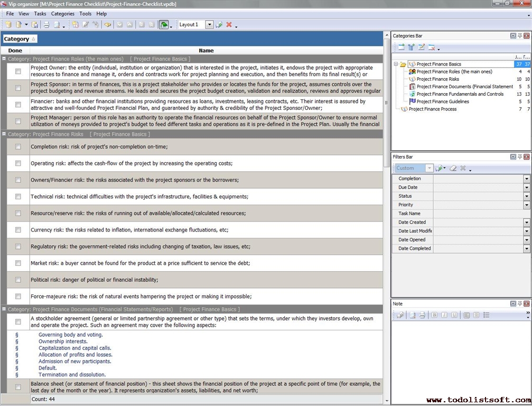532x406 pixels.
Task: Click the add category icon in Categories Bar
Action: [402, 48]
